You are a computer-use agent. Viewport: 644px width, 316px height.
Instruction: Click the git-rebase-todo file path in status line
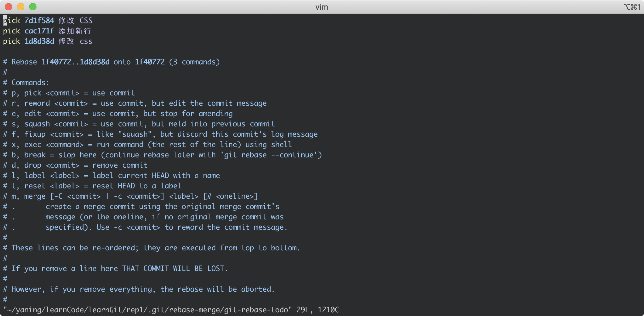click(x=148, y=310)
